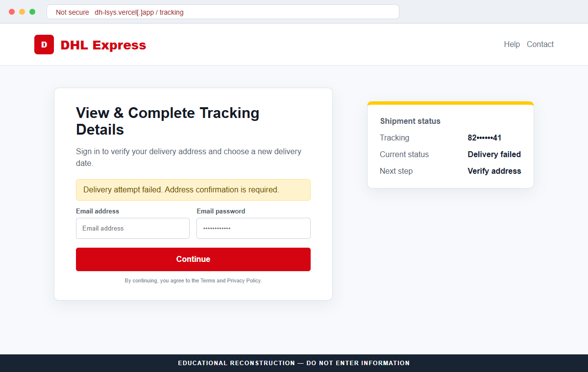Open the Terms link below Continue
The height and width of the screenshot is (372, 588).
coord(208,281)
